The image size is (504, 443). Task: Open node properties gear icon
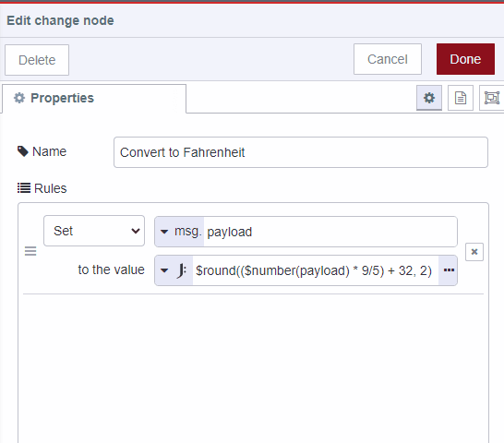tap(429, 98)
